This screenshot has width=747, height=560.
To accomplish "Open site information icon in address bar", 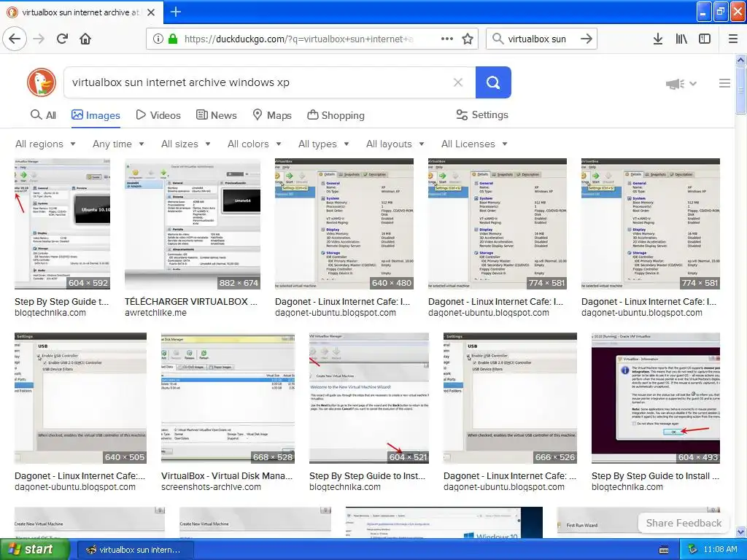I will pos(158,39).
